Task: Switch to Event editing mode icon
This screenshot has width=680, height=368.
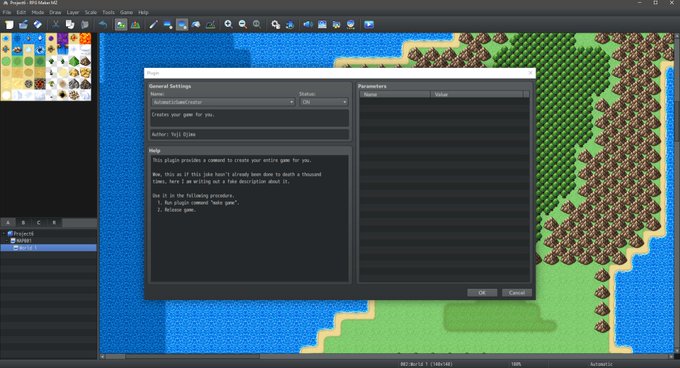Action: coord(135,24)
